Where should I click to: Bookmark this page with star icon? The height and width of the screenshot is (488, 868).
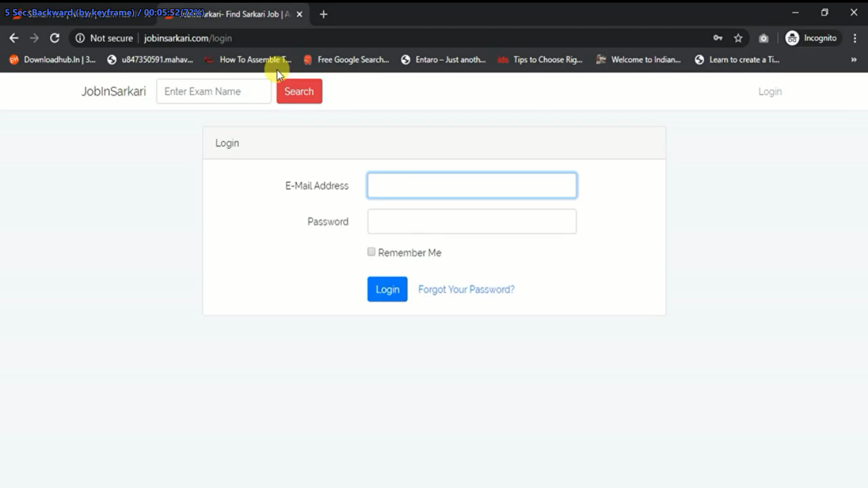pyautogui.click(x=738, y=38)
